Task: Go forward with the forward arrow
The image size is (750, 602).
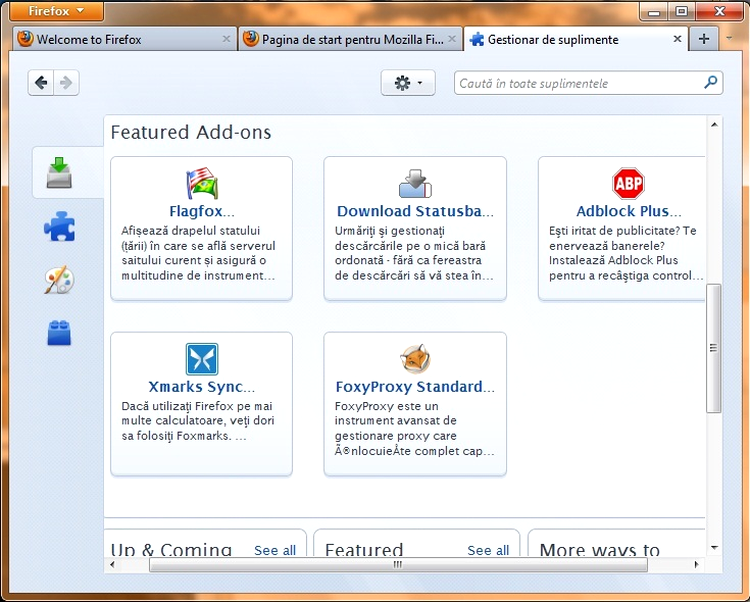Action: pyautogui.click(x=66, y=83)
